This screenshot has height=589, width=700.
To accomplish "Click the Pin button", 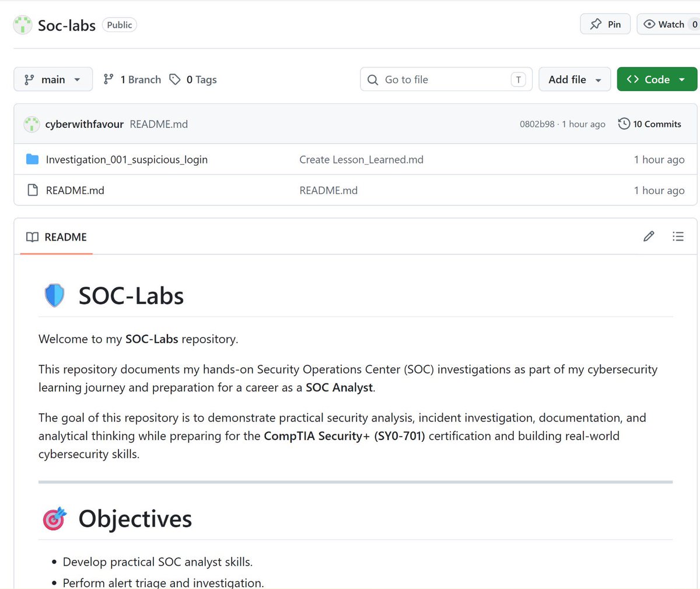I will [x=605, y=24].
